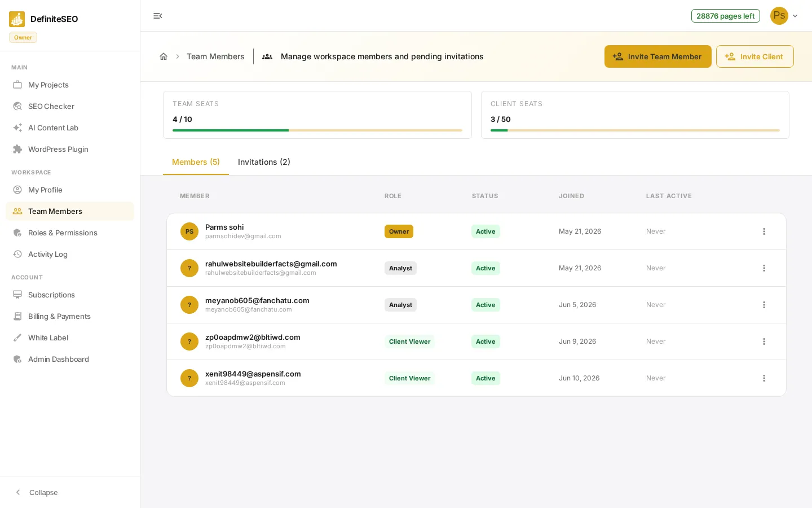Expand the user account dropdown chevron
This screenshot has height=508, width=812.
coord(795,16)
